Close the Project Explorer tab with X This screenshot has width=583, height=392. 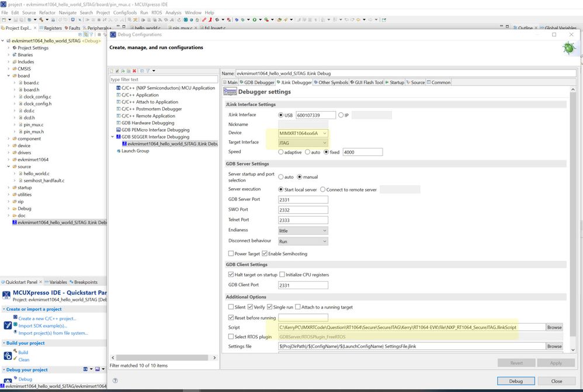pos(35,28)
